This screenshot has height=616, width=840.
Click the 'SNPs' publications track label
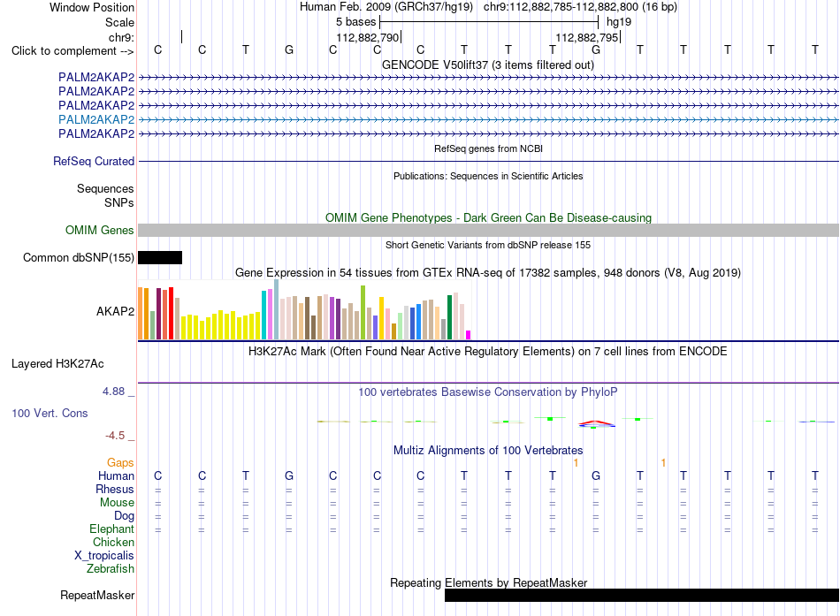119,203
